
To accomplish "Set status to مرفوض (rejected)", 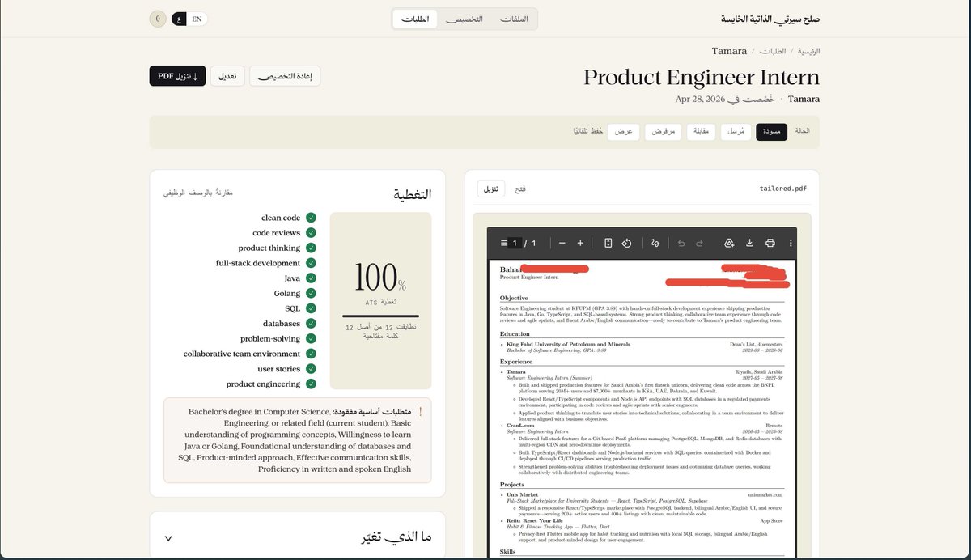I will (x=664, y=132).
